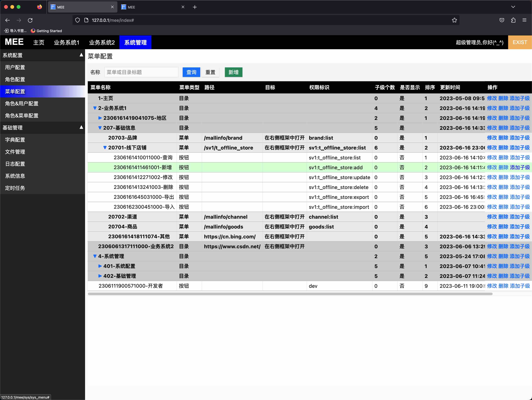Collapse the 20701-线下店铺 node
This screenshot has height=400, width=532.
[105, 148]
